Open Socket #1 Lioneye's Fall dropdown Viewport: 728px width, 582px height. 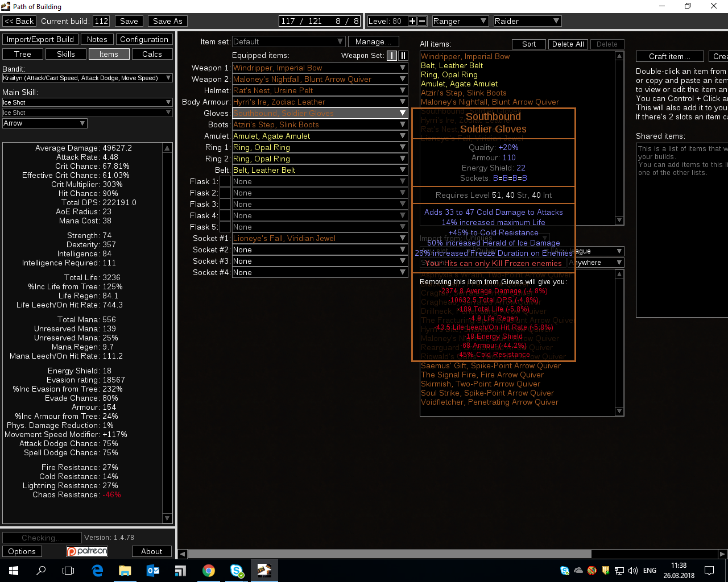[x=320, y=238]
